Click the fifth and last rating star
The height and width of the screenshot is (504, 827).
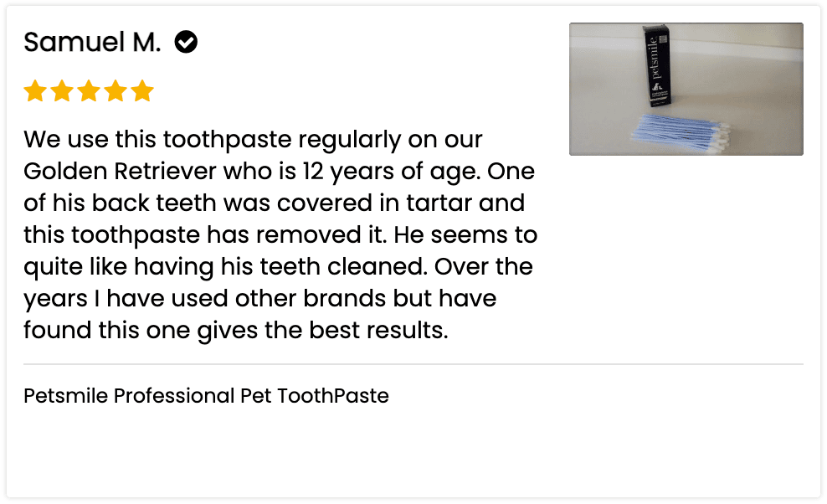pos(142,91)
